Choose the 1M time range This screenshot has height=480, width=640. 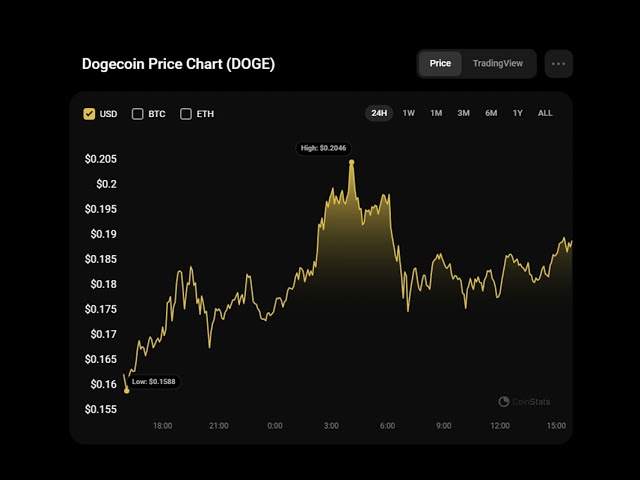tap(436, 113)
